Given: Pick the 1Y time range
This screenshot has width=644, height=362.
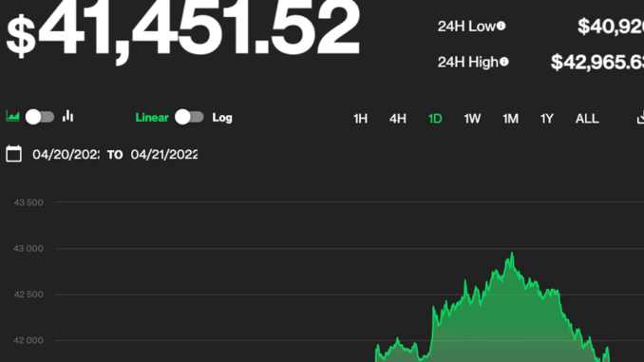Looking at the screenshot, I should [x=547, y=119].
